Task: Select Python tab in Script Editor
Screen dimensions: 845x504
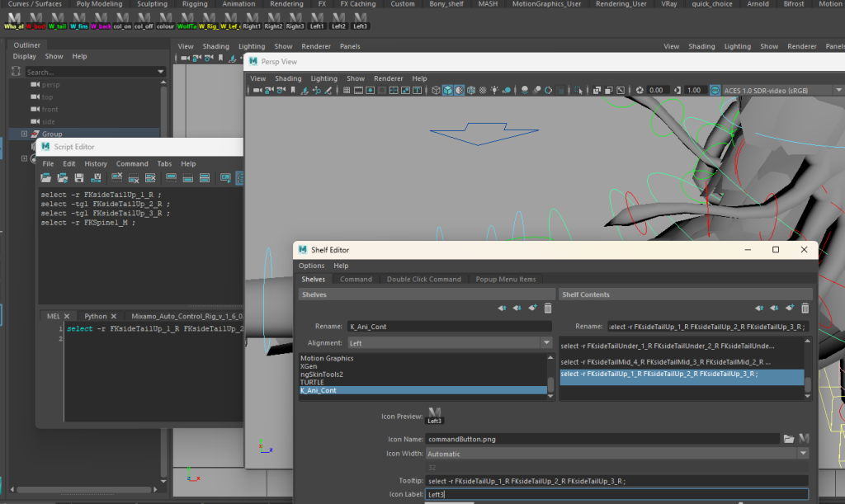Action: coord(96,316)
